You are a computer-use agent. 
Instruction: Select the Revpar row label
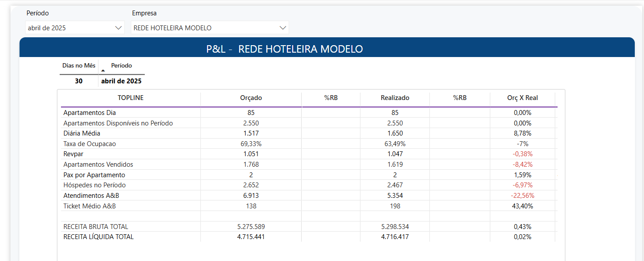pyautogui.click(x=73, y=154)
